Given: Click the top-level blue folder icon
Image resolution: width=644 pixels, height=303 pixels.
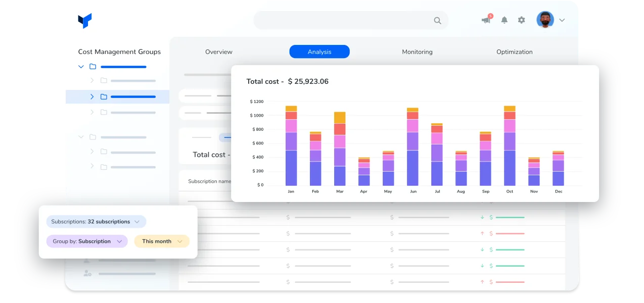Looking at the screenshot, I should coord(93,67).
